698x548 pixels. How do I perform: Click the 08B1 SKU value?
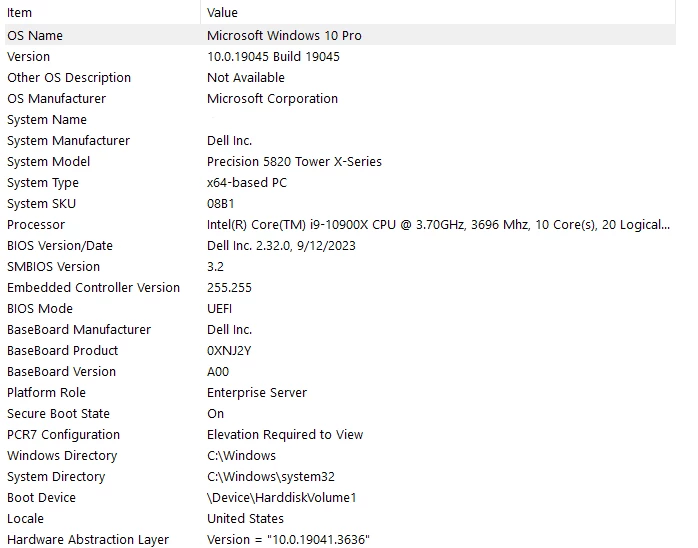tap(221, 203)
